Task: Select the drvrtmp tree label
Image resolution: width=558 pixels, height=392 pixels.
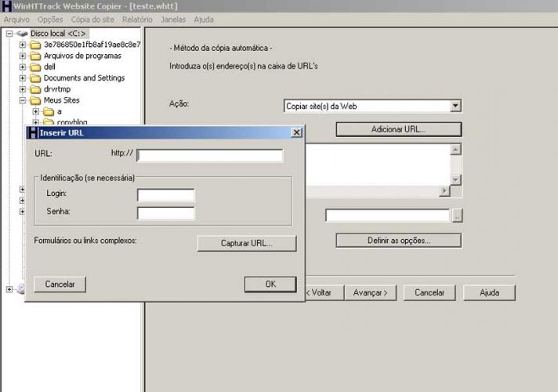Action: pos(57,89)
